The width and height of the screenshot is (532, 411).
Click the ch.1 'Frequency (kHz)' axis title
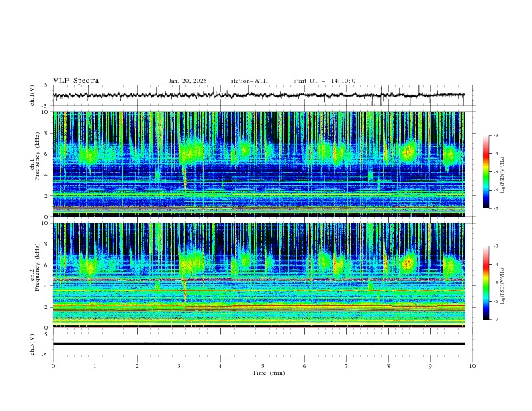37,156
